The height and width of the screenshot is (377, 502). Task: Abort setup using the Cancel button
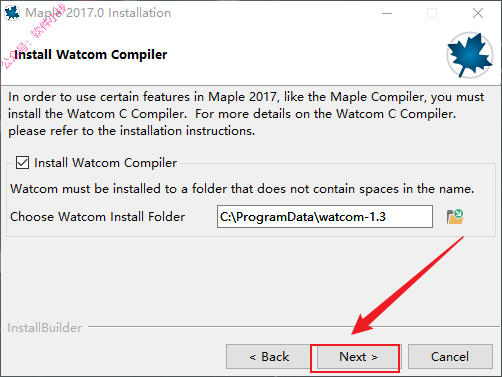(450, 357)
